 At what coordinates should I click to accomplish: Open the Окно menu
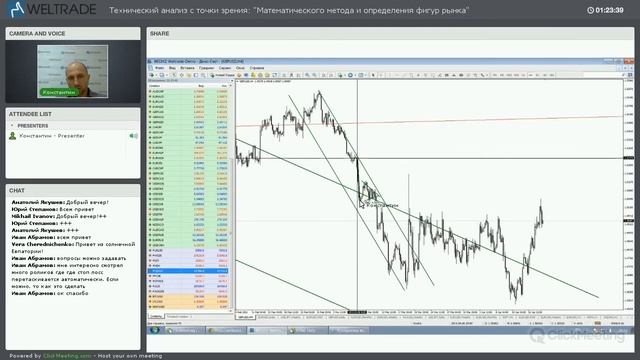coord(240,68)
